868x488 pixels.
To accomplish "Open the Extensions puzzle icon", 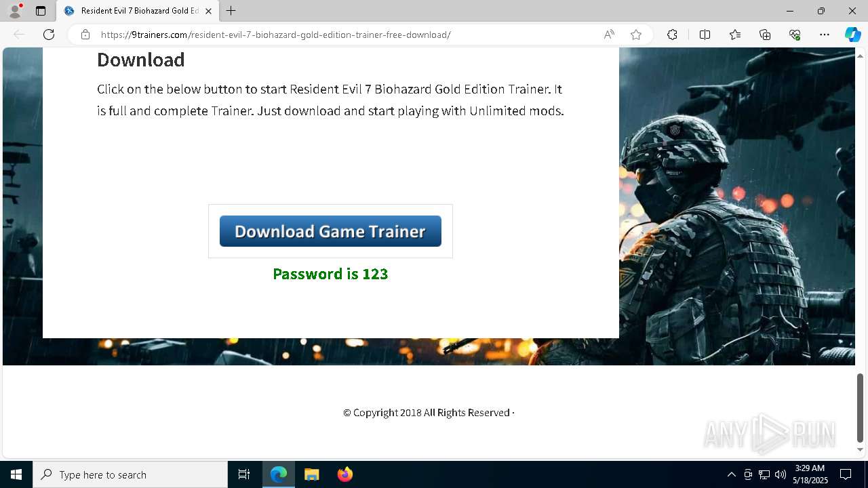I will tap(672, 35).
